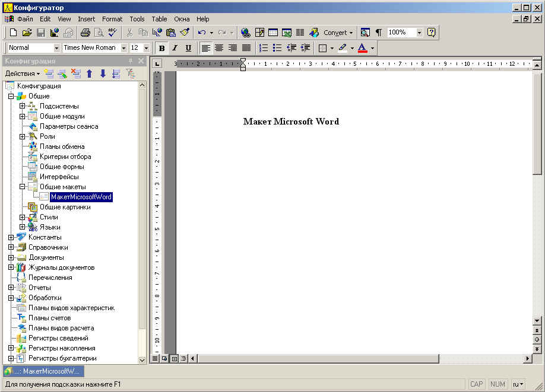Open the Insert Hyperlink globe icon
Screen dimensions: 545x392
click(x=246, y=33)
